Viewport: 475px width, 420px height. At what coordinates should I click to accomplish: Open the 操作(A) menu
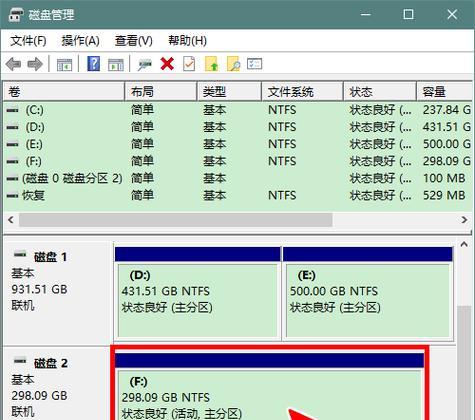(x=80, y=41)
